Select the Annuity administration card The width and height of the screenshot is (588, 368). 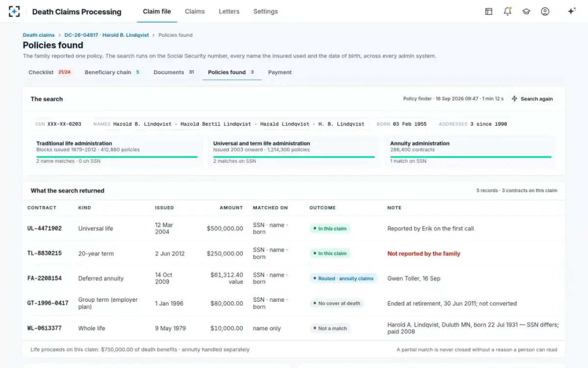[x=471, y=152]
